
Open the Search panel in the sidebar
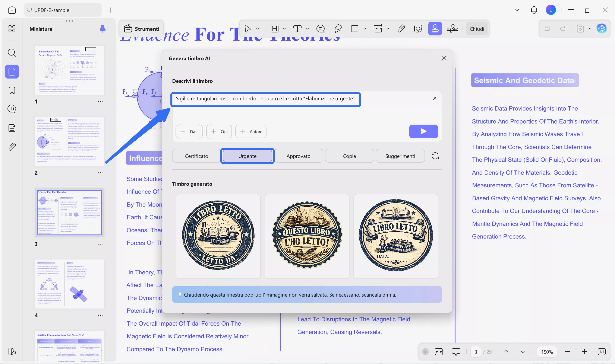12,52
